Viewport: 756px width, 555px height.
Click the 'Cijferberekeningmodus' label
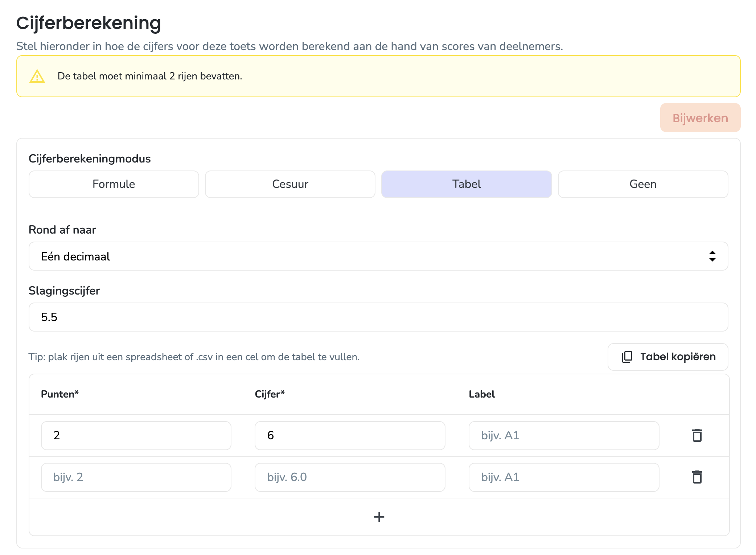point(90,159)
